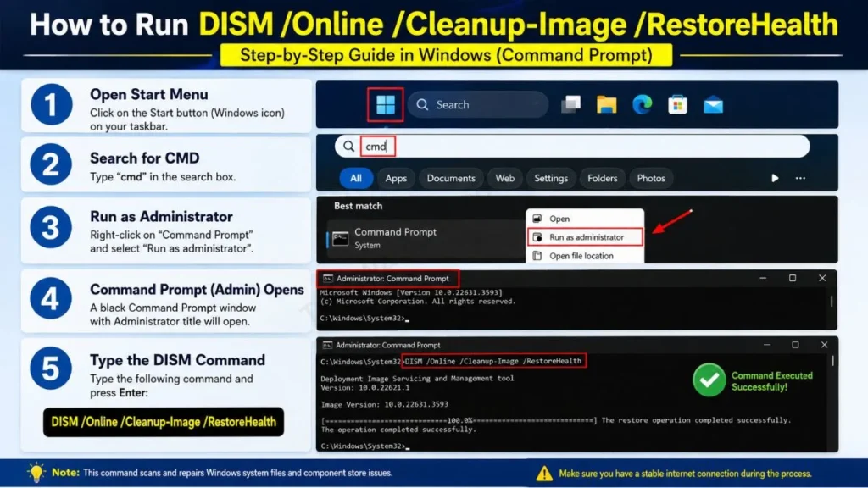Maximize the lower Administrator Command Prompt window
The image size is (868, 488).
pyautogui.click(x=795, y=345)
